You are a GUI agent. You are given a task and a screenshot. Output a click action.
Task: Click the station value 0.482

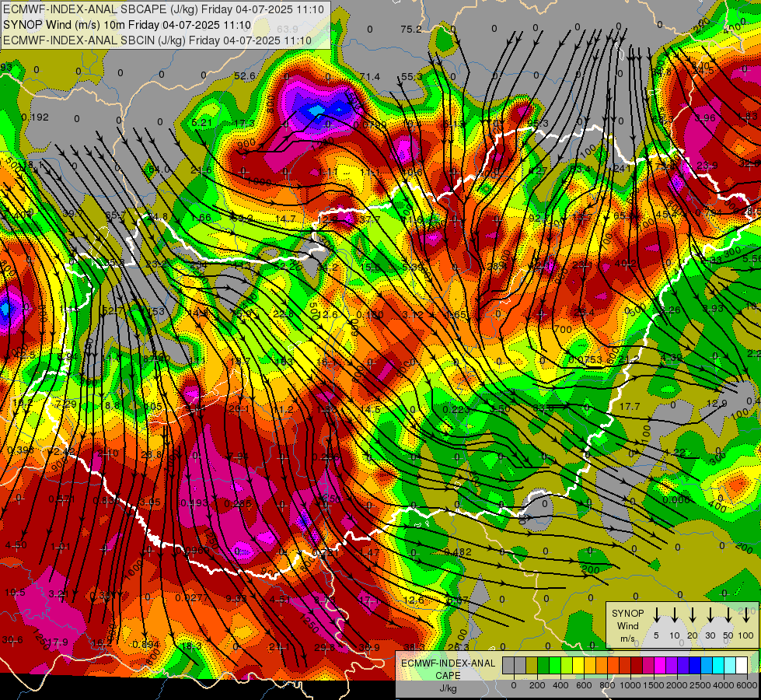tap(458, 552)
